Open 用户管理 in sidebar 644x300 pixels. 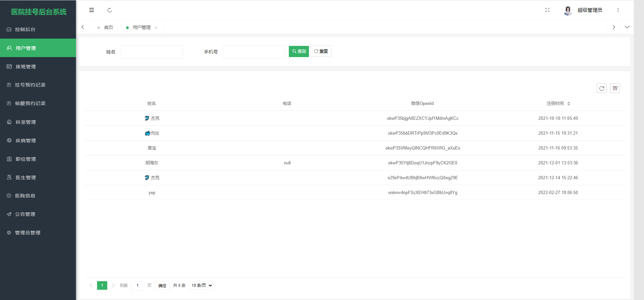click(38, 48)
